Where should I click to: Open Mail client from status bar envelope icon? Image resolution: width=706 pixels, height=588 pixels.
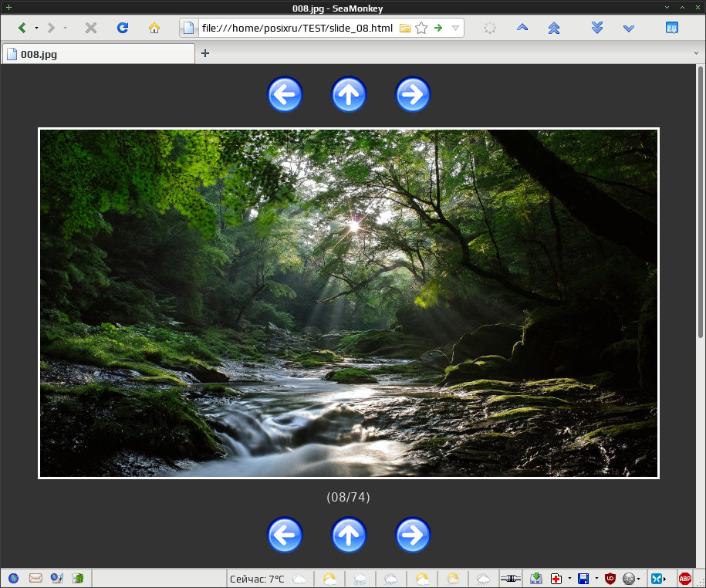coord(35,578)
